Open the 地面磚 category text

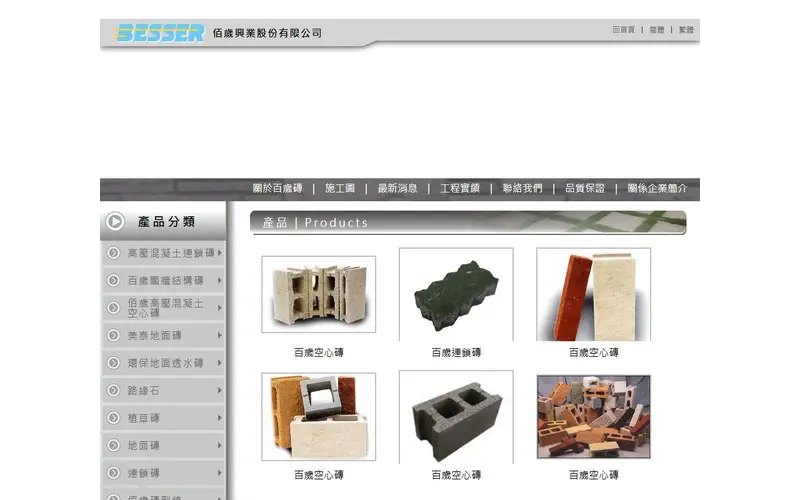pyautogui.click(x=143, y=446)
